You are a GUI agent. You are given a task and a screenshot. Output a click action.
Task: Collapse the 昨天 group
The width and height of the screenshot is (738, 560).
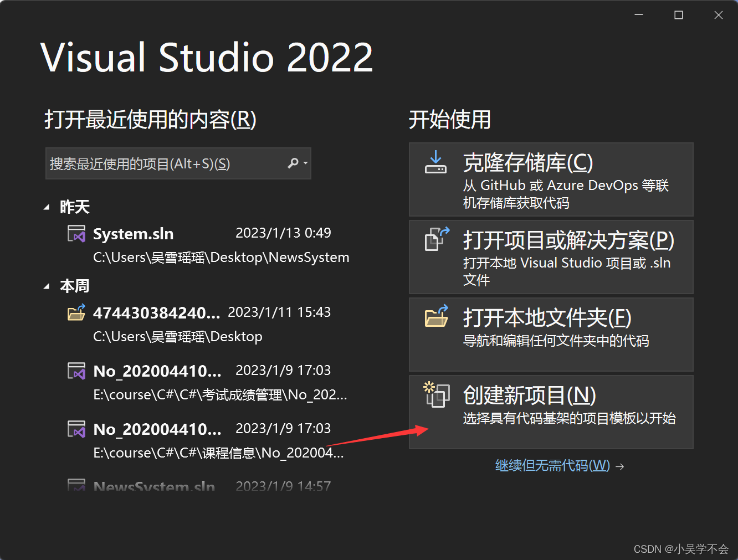tap(47, 207)
